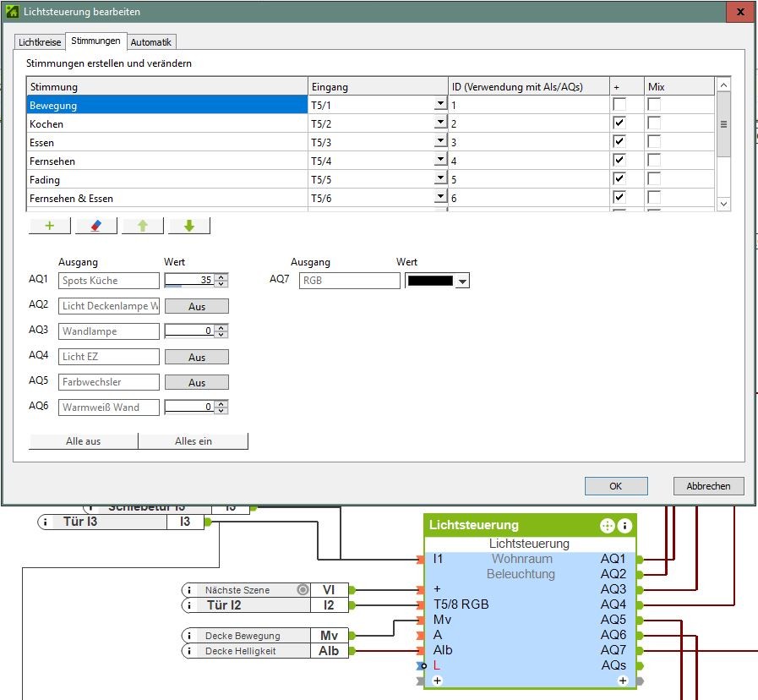
Task: Uncheck the + checkbox for Kochen
Action: [x=619, y=123]
